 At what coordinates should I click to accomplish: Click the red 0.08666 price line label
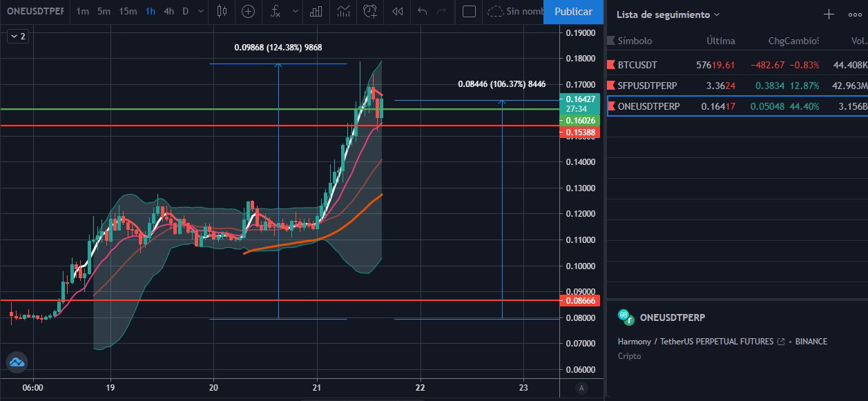click(x=581, y=302)
